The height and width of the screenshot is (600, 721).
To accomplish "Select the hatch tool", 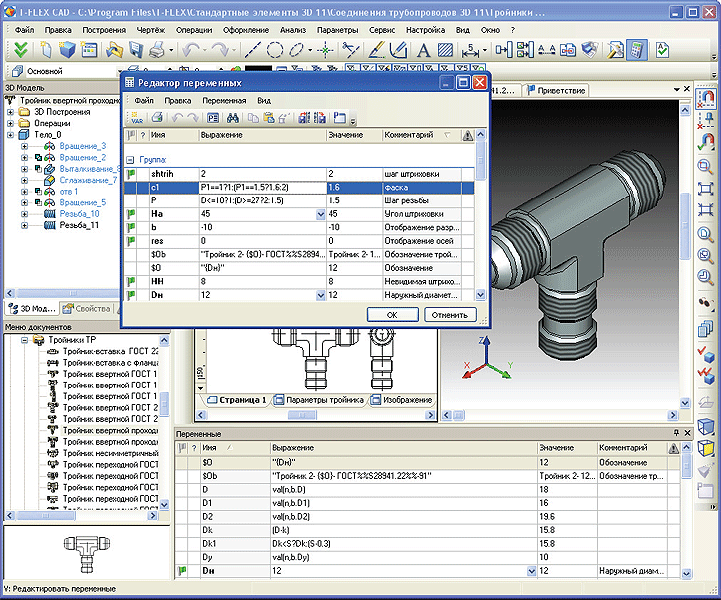I will tap(445, 50).
